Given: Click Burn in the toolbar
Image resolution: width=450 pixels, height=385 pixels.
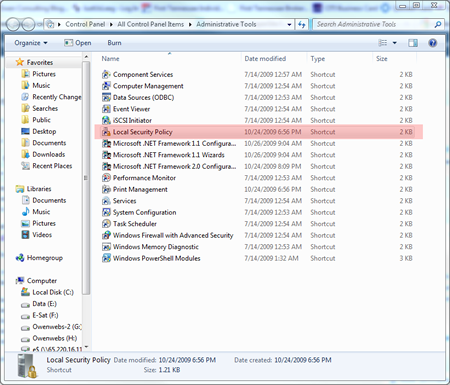Looking at the screenshot, I should 114,43.
